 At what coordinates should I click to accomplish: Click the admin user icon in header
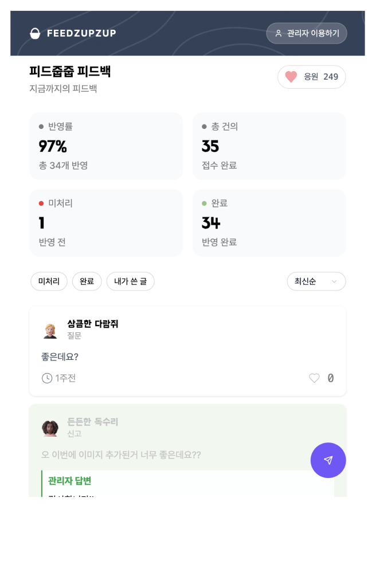coord(279,33)
